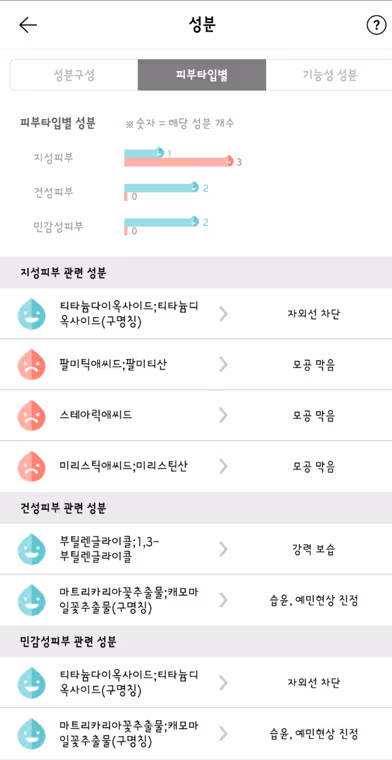The width and height of the screenshot is (392, 760).
Task: Open the 강력 보습 effect label
Action: point(314,550)
